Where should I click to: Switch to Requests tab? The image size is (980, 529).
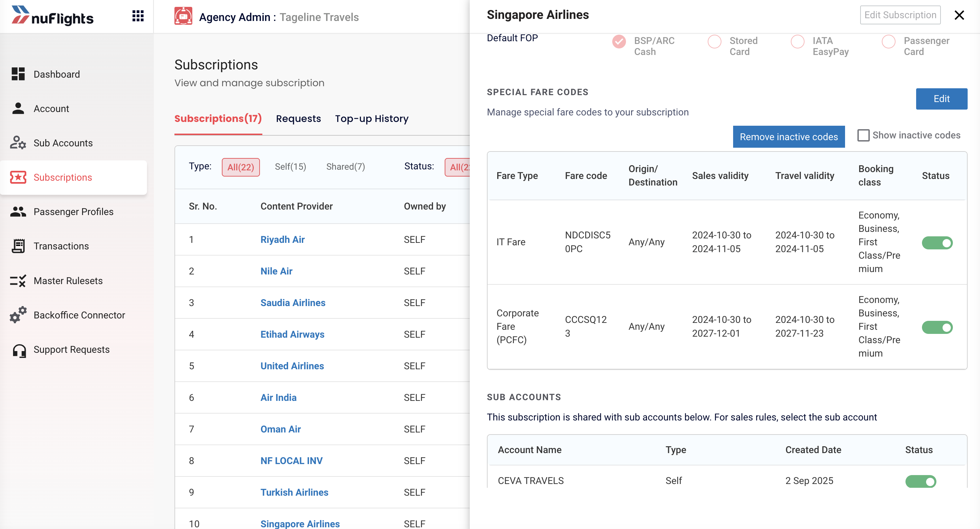coord(298,119)
